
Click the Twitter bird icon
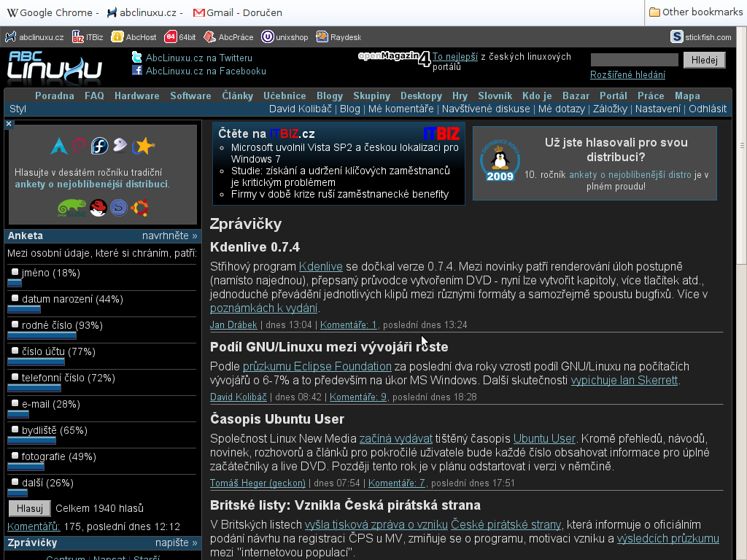136,58
